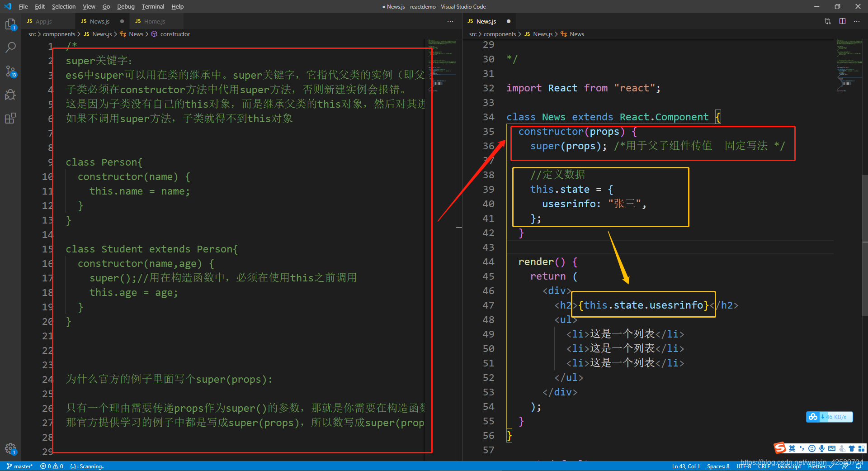Open the Sogou skin shirt icon
The width and height of the screenshot is (868, 471).
tap(852, 448)
